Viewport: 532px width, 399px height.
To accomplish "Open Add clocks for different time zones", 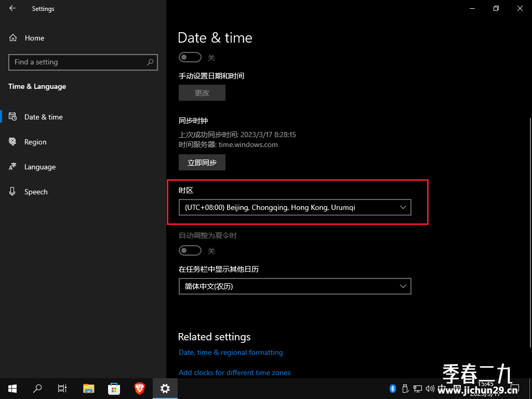I will (234, 373).
